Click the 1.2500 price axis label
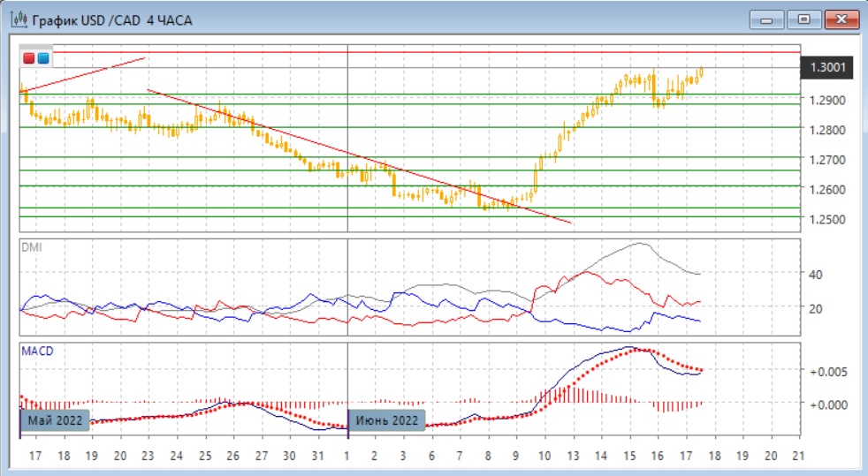The width and height of the screenshot is (868, 476). [x=827, y=219]
